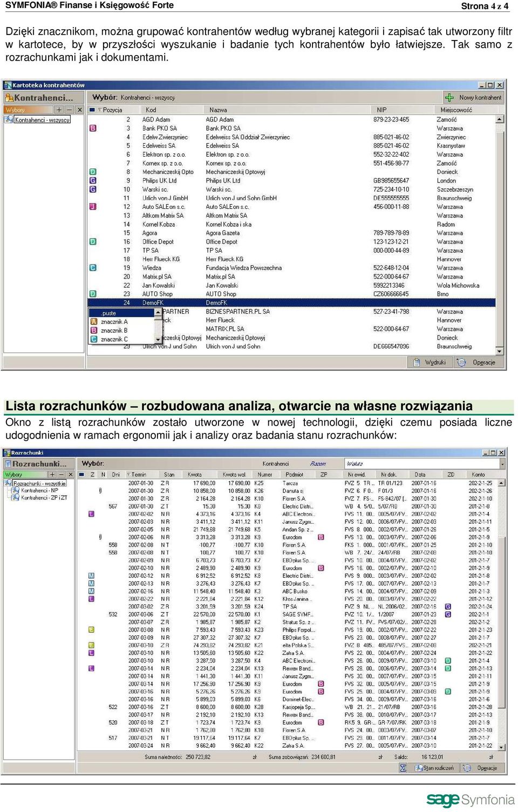Click the Miejscowość column header
Image resolution: width=518 pixels, height=812 pixels.
point(456,110)
